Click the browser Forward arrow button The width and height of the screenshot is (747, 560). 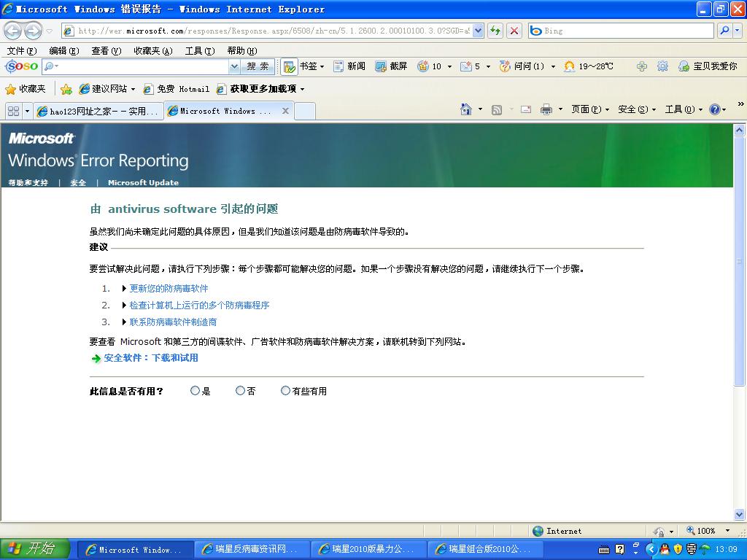tap(33, 31)
